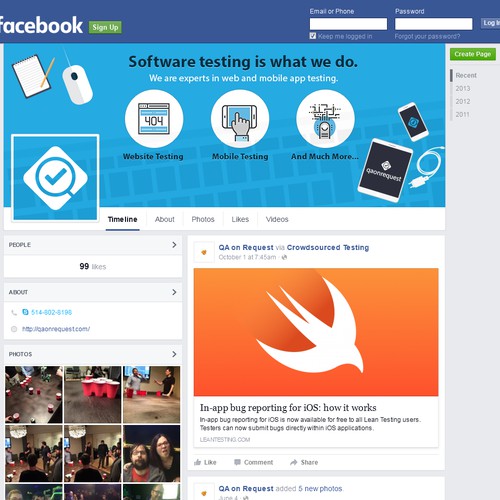Open In-app bug reporting for iOS article title

(x=288, y=407)
